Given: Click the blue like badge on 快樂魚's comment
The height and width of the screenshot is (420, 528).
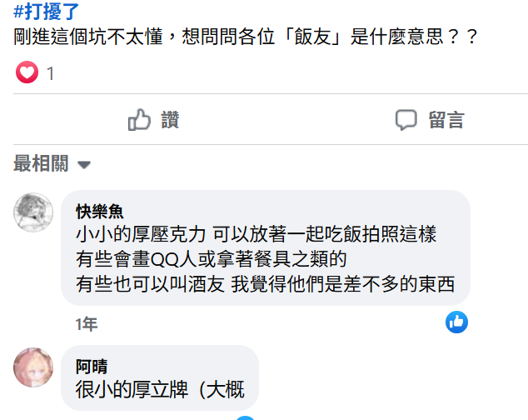Looking at the screenshot, I should [x=456, y=322].
